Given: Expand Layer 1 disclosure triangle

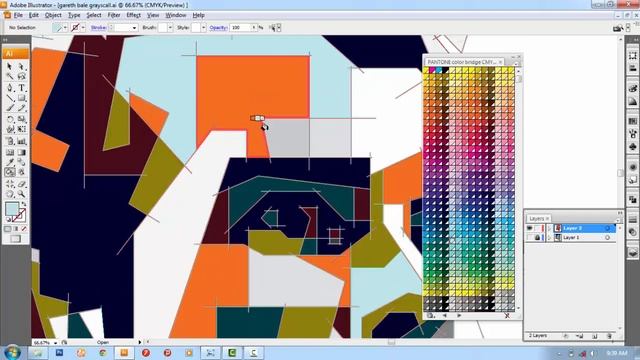Looking at the screenshot, I should point(549,238).
